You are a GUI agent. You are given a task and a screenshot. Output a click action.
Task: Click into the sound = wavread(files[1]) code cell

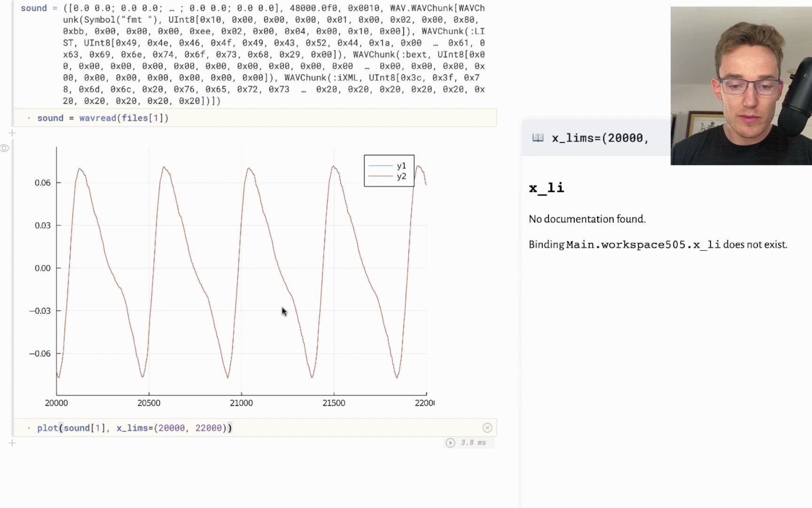pyautogui.click(x=255, y=118)
